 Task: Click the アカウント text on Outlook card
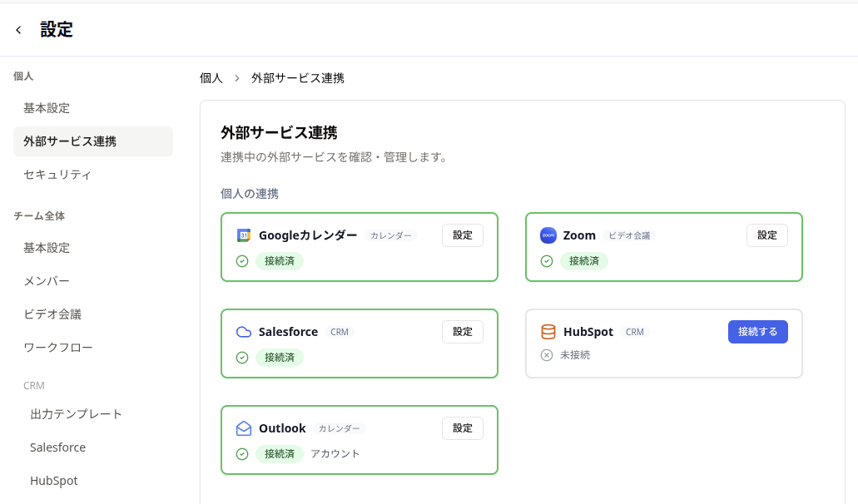(x=335, y=454)
